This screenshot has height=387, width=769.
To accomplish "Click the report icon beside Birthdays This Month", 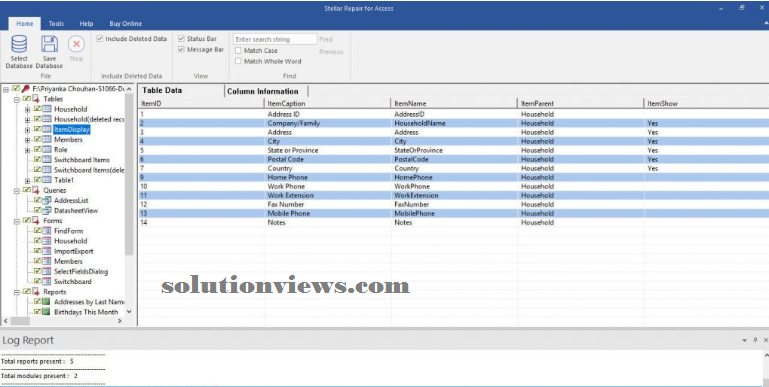I will point(47,312).
